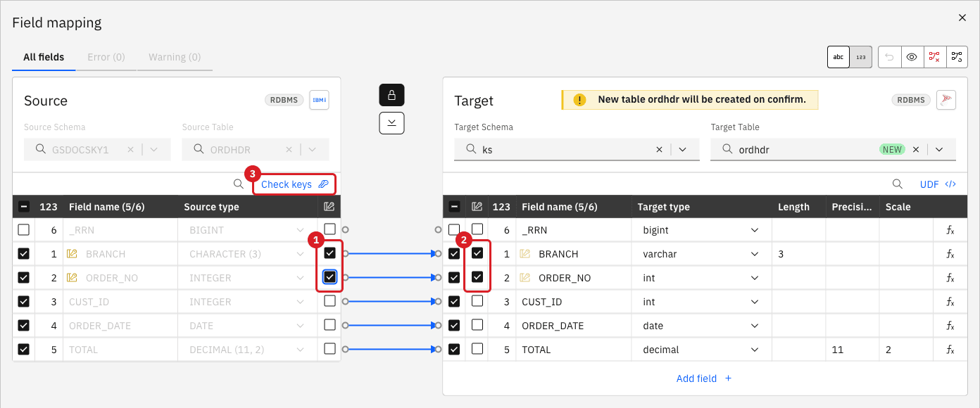Open target type dropdown for BRANCH varchar

[755, 254]
